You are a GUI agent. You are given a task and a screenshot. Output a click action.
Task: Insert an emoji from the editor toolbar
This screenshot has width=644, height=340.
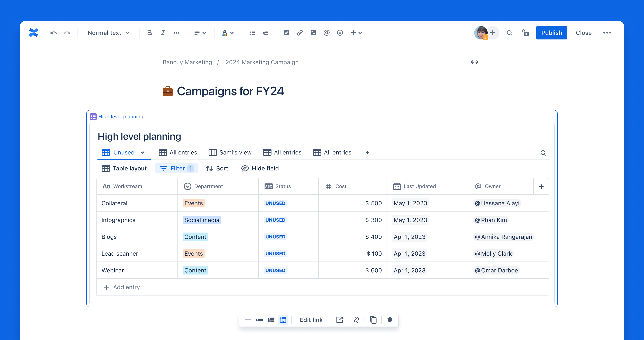click(x=340, y=33)
